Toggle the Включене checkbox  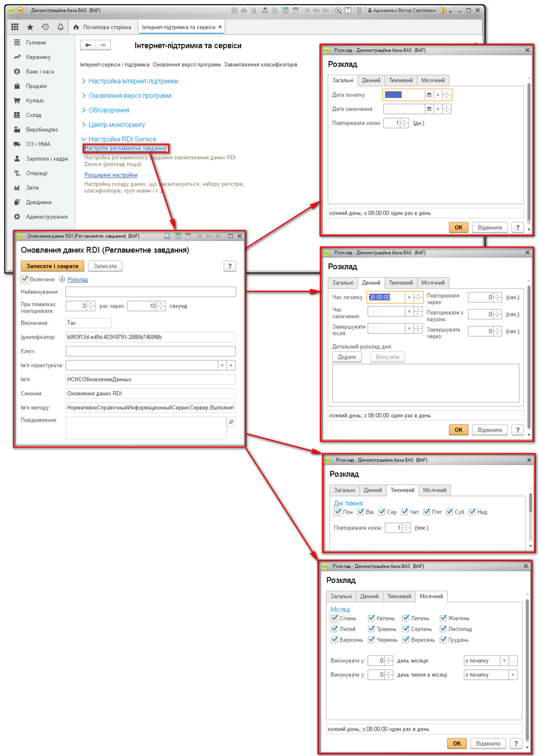click(24, 279)
